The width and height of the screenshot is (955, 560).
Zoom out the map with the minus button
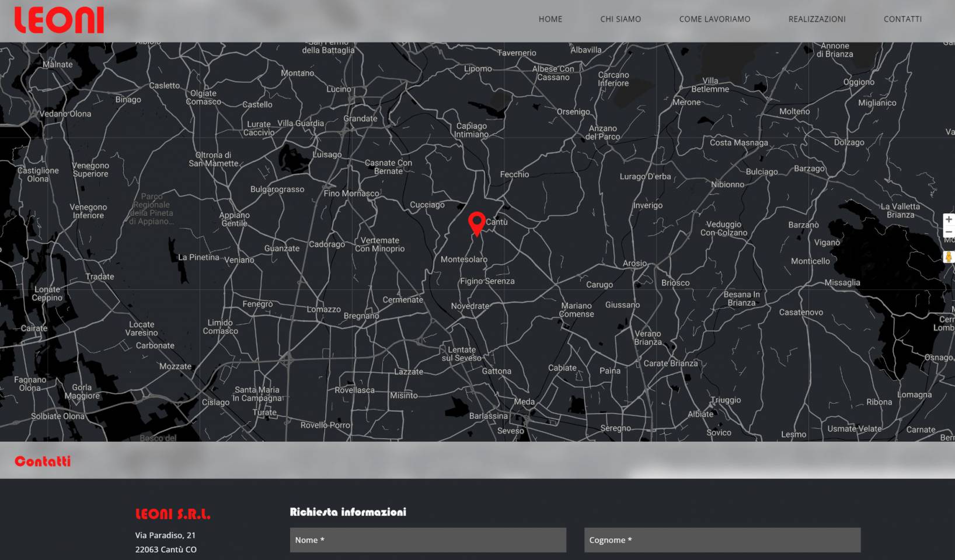click(x=949, y=232)
